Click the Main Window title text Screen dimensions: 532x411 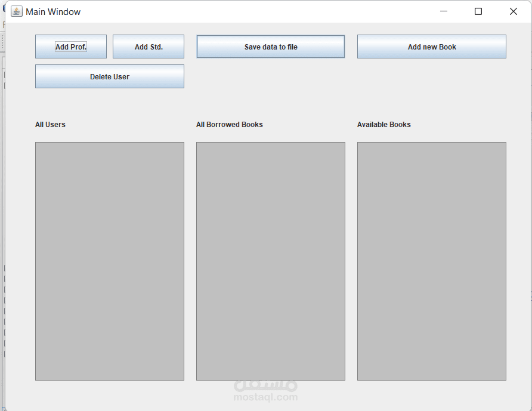pos(53,12)
